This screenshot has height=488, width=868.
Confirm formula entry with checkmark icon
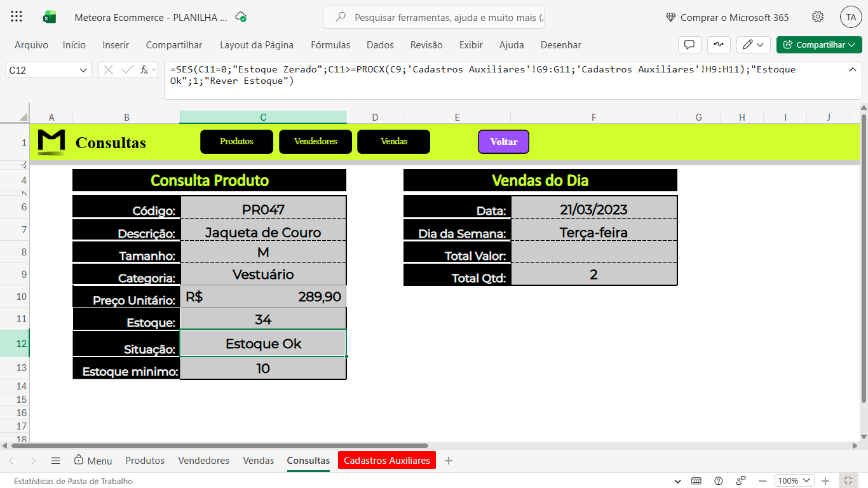127,70
